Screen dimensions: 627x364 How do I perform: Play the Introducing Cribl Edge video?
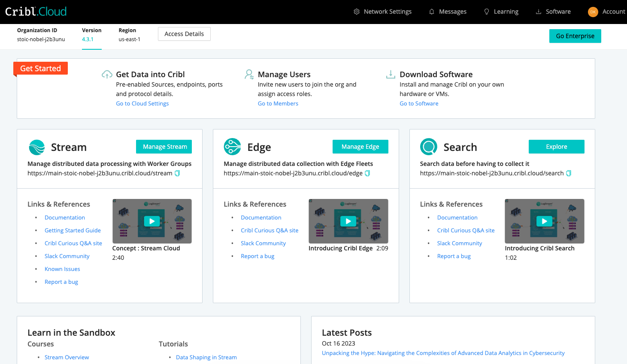(348, 221)
